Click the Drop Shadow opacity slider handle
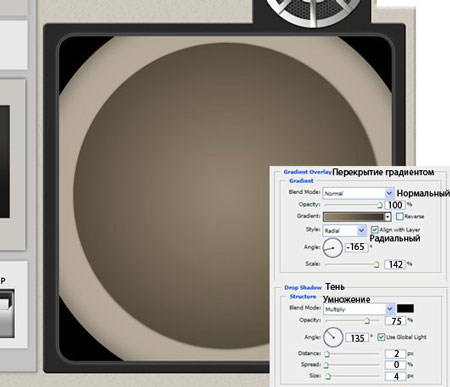450x387 pixels. pyautogui.click(x=367, y=321)
